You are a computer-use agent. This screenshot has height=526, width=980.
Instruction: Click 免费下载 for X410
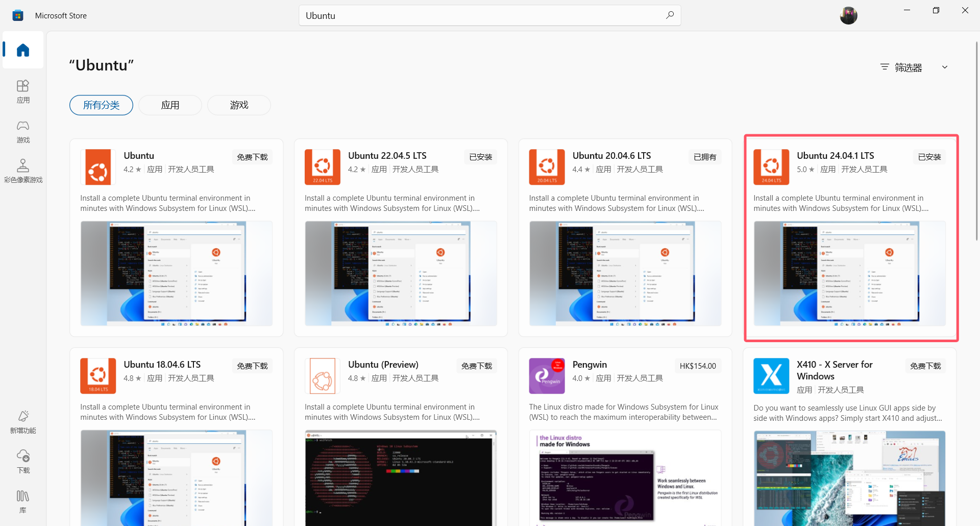tap(925, 366)
